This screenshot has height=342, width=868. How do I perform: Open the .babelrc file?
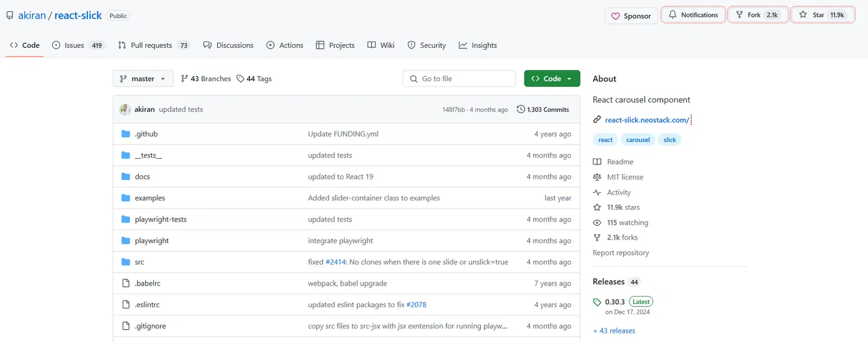click(x=148, y=283)
